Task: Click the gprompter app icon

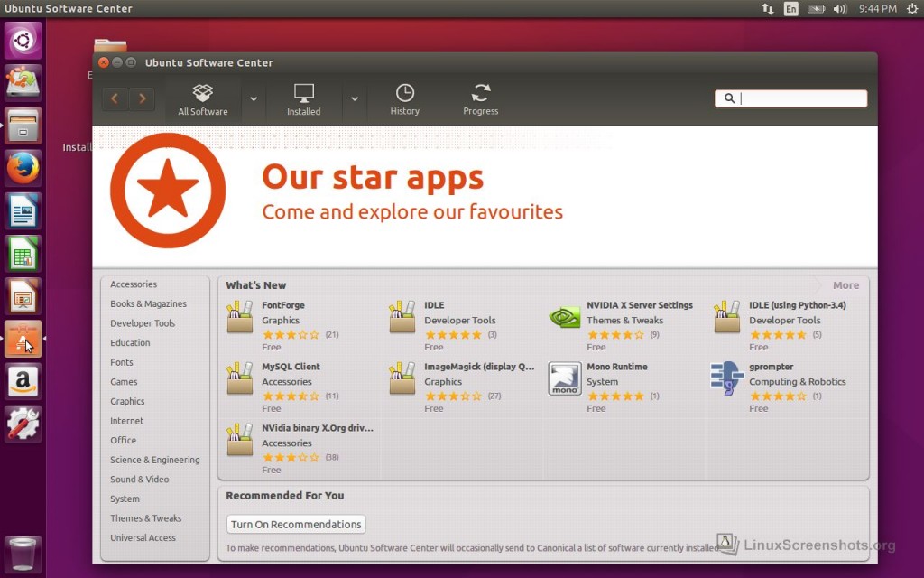Action: point(727,379)
